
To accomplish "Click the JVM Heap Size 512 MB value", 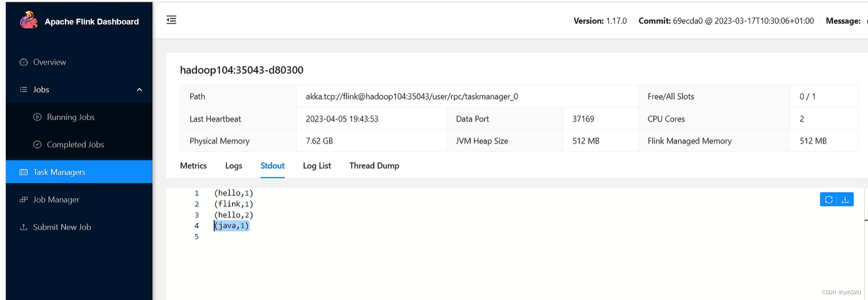I will (x=586, y=141).
